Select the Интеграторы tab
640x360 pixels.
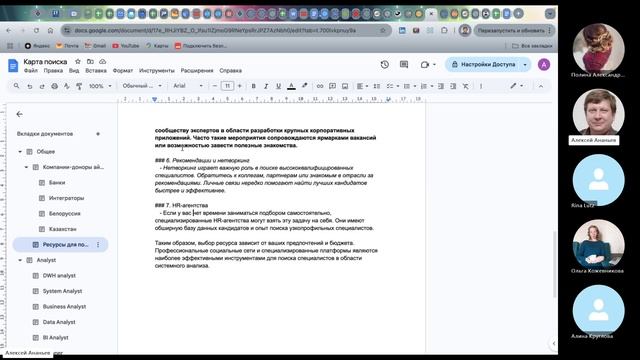(67, 198)
